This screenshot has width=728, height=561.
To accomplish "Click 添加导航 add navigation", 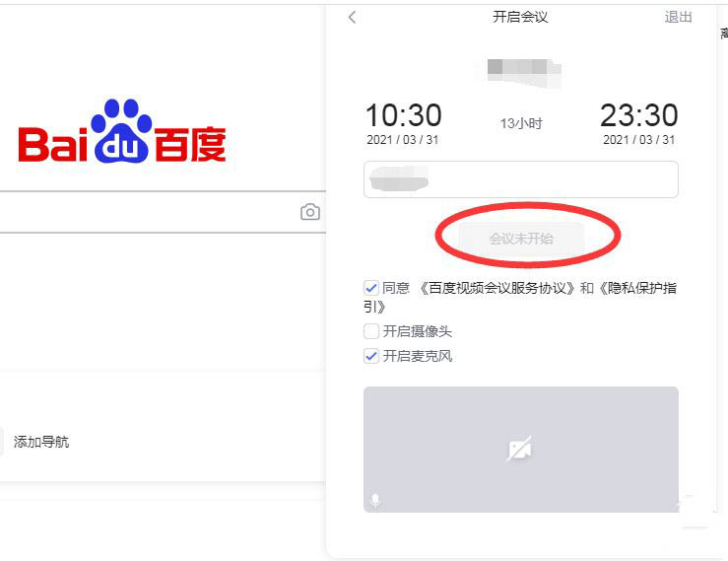I will tap(41, 442).
